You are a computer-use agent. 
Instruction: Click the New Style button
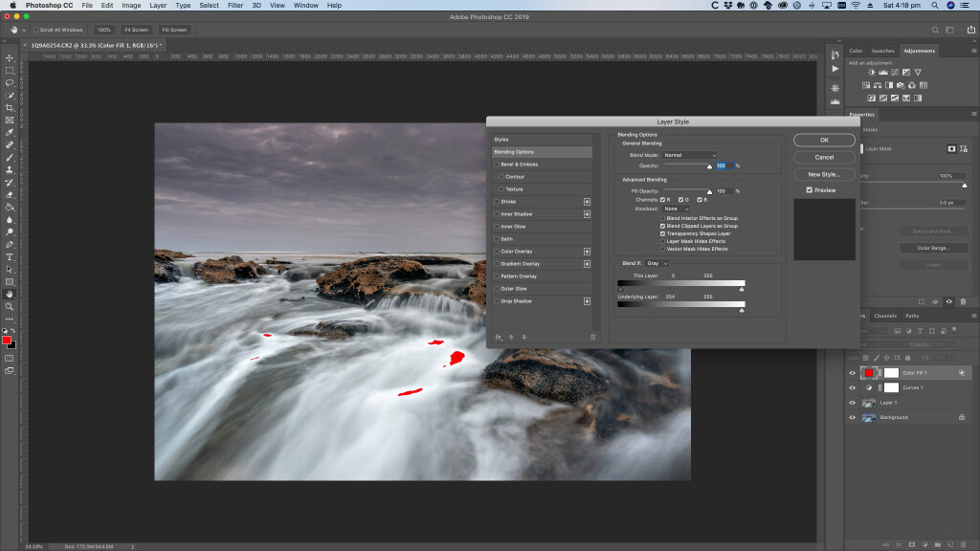coord(824,173)
